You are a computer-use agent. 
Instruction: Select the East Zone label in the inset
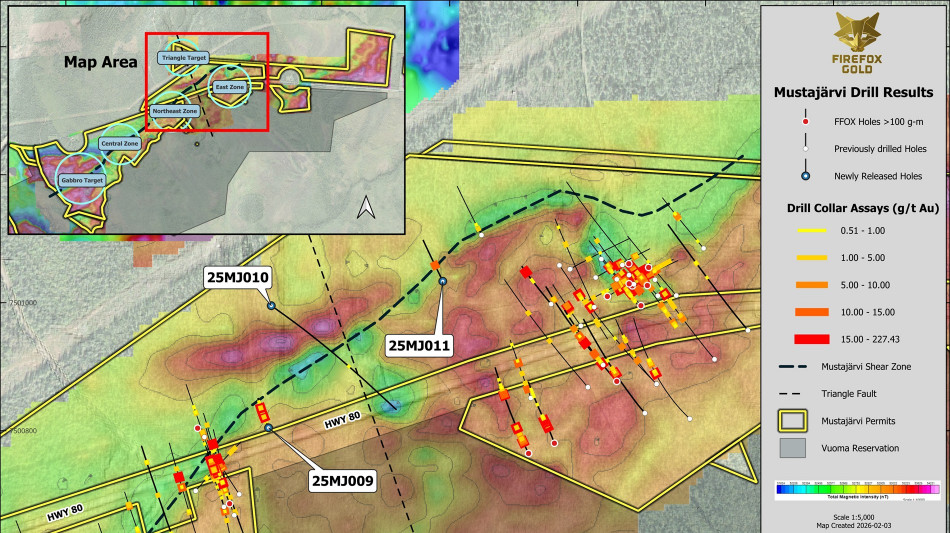[230, 88]
